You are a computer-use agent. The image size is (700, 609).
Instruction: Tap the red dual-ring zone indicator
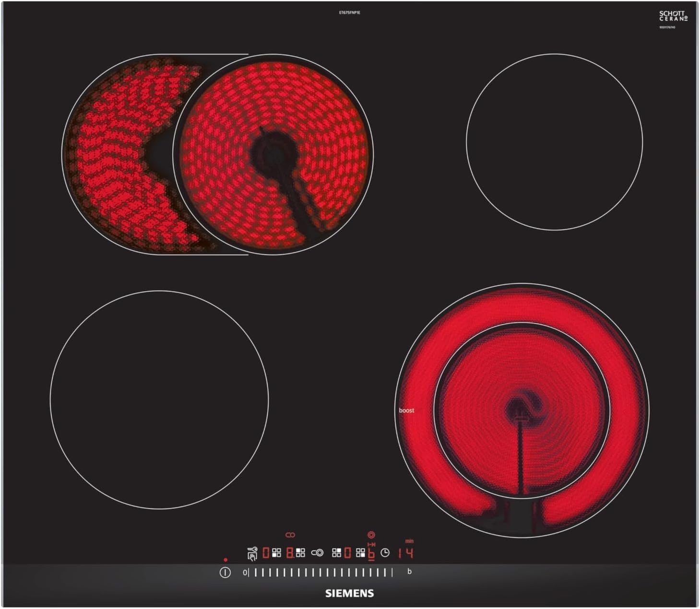pyautogui.click(x=371, y=535)
